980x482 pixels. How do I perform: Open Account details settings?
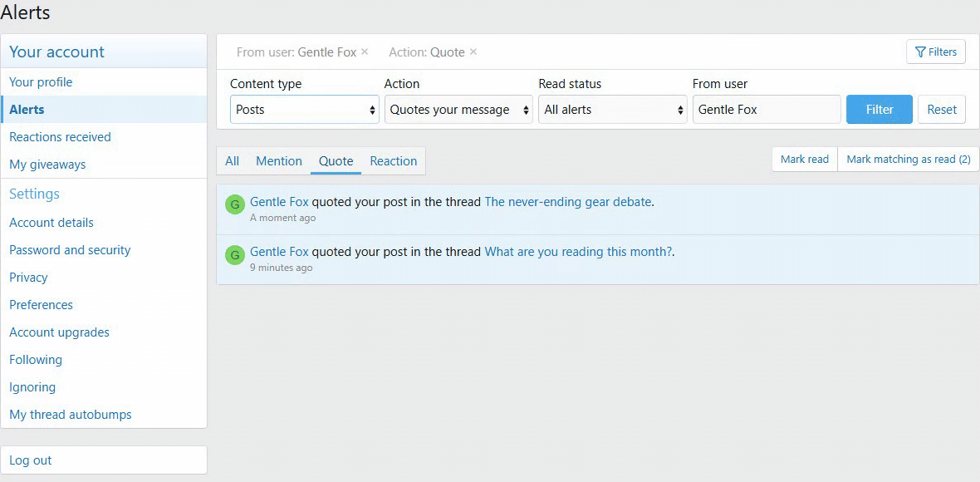(104, 223)
